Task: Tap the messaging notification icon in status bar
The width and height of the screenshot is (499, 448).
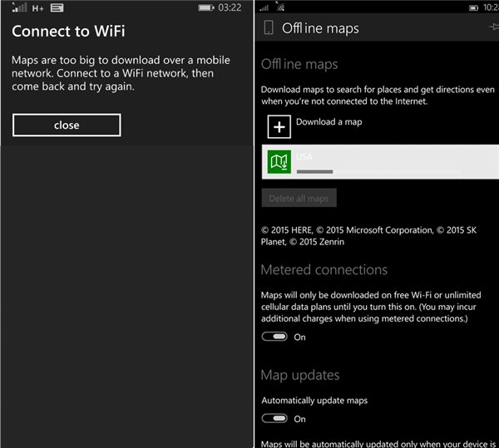Action: click(x=57, y=7)
